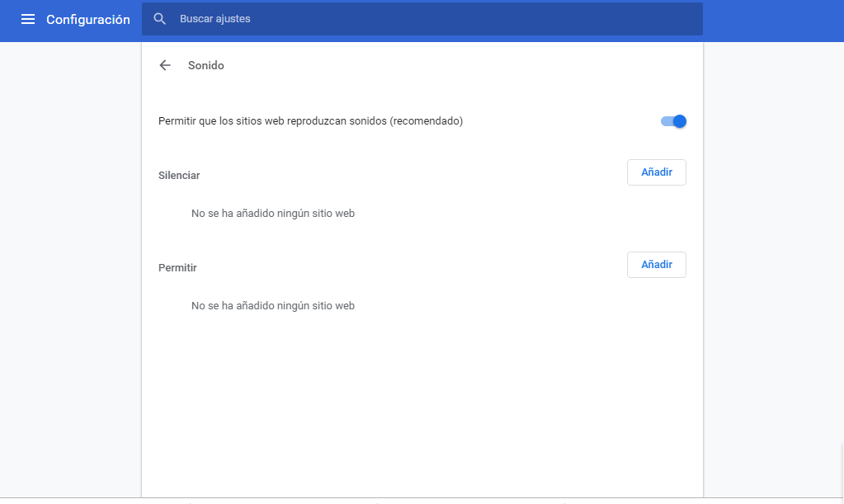Screen dimensions: 844x504
Task: Focus the Buscar ajustes search field
Action: [429, 19]
